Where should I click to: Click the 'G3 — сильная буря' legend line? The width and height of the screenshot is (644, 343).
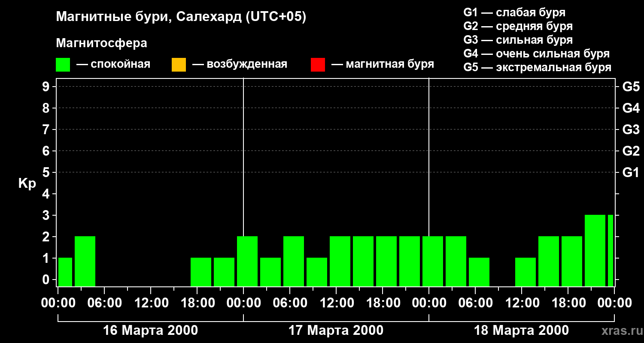coord(518,40)
